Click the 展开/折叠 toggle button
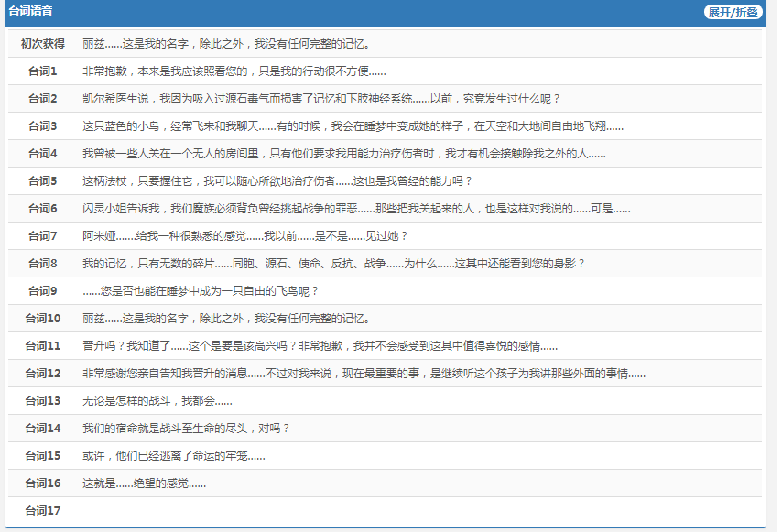782x532 pixels. pyautogui.click(x=733, y=12)
